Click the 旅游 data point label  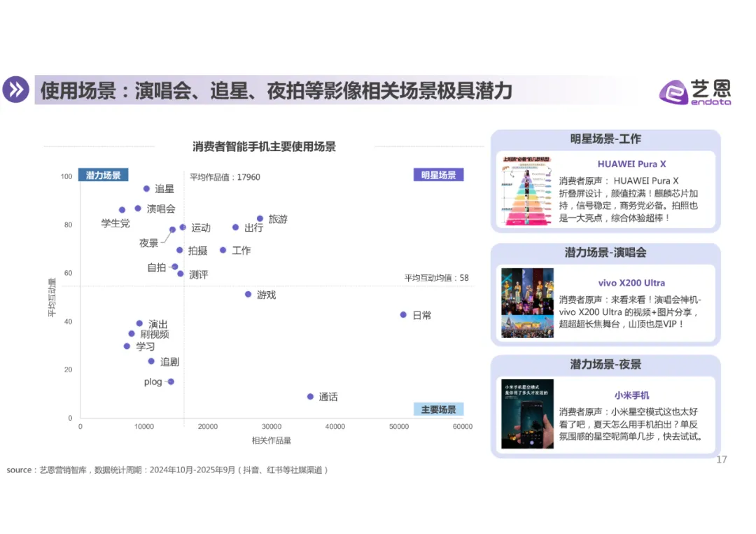click(278, 219)
